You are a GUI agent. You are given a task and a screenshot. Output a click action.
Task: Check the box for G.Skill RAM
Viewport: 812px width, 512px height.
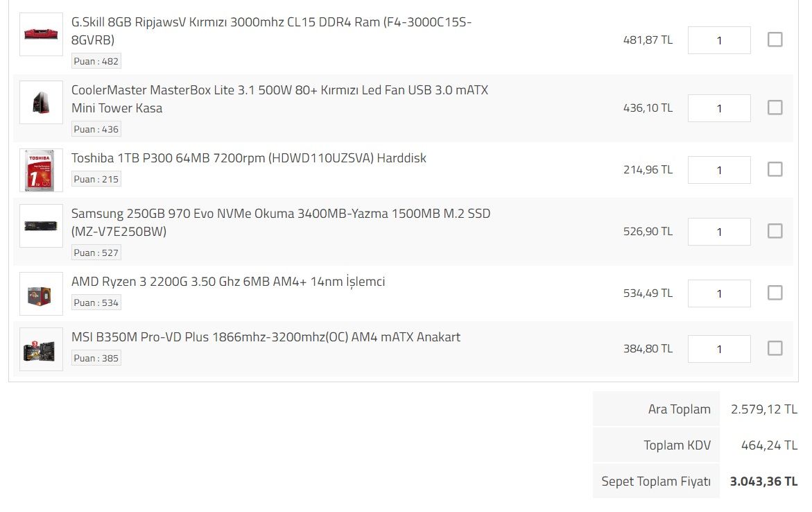click(x=775, y=40)
